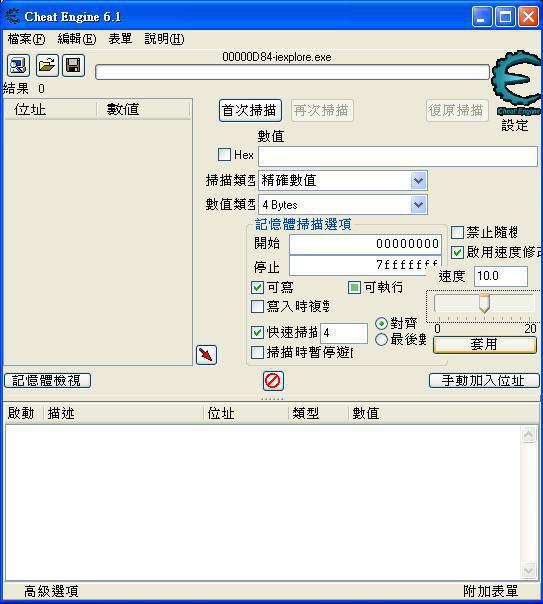Image resolution: width=543 pixels, height=604 pixels.
Task: Enable the 禁止隨機 checkbox
Action: tap(457, 232)
